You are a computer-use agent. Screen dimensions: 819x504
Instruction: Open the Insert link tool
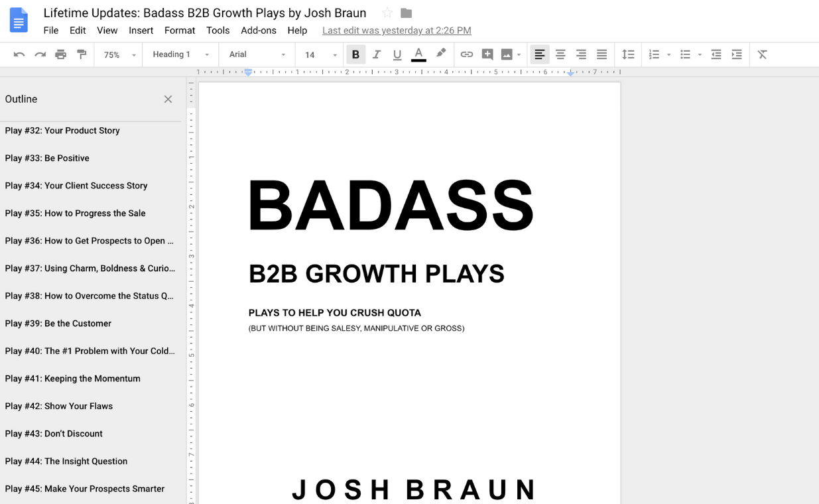[x=467, y=54]
